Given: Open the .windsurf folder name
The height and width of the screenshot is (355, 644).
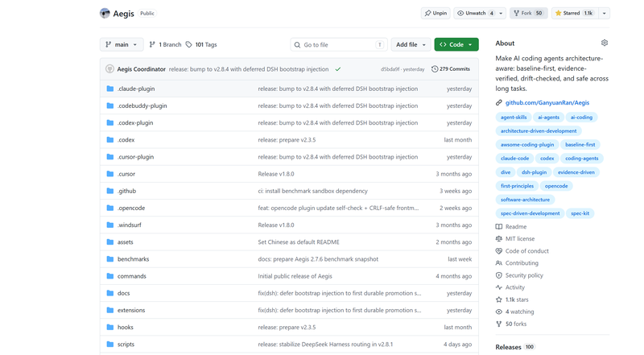Looking at the screenshot, I should click(129, 225).
